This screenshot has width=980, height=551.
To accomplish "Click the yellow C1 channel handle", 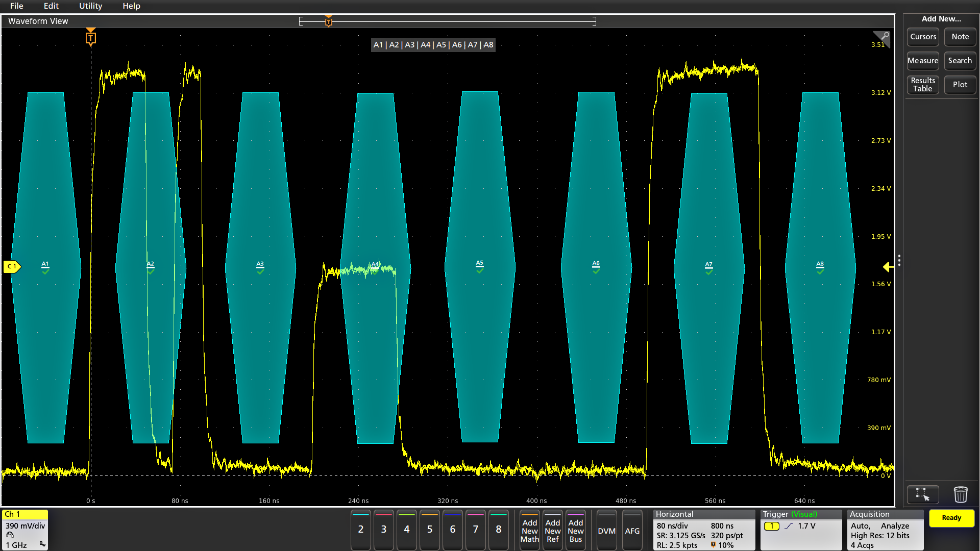I will pos(12,266).
